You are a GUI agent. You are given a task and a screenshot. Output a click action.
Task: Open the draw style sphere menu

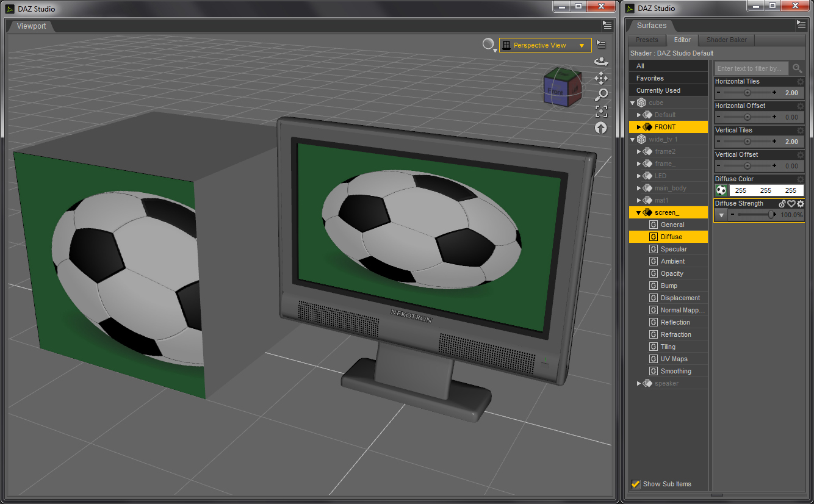pos(489,45)
